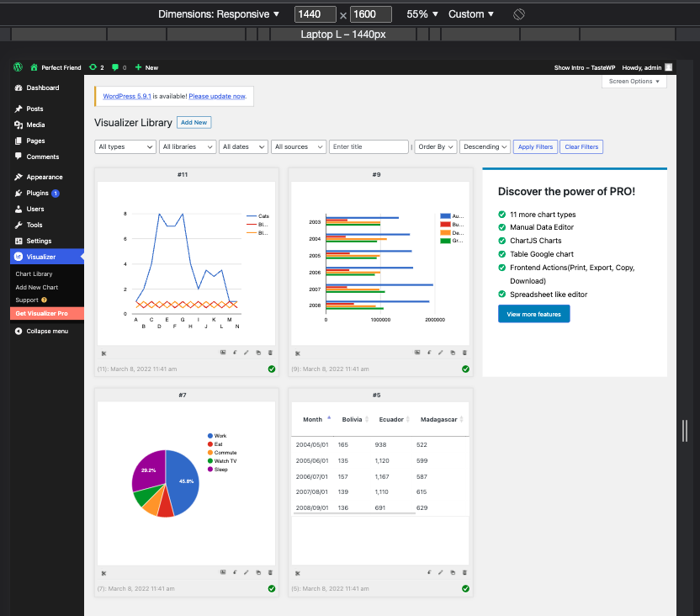Open the All sources dropdown filter
Screen dimensions: 700x616
[298, 147]
